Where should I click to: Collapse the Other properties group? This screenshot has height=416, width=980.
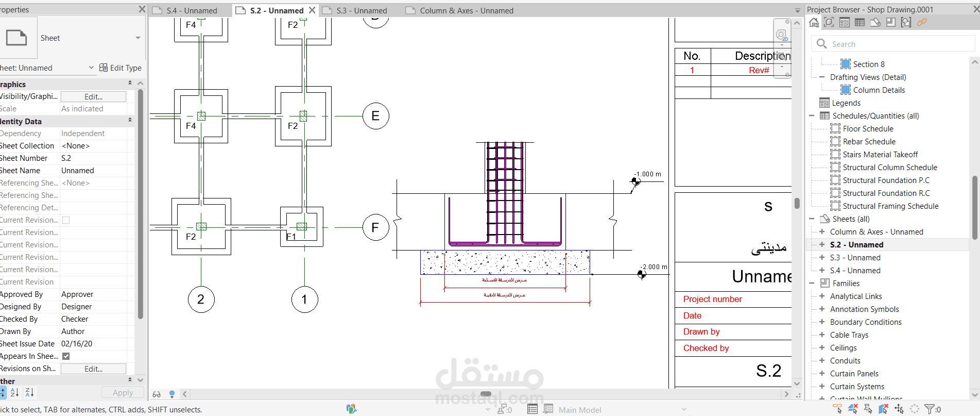[130, 380]
